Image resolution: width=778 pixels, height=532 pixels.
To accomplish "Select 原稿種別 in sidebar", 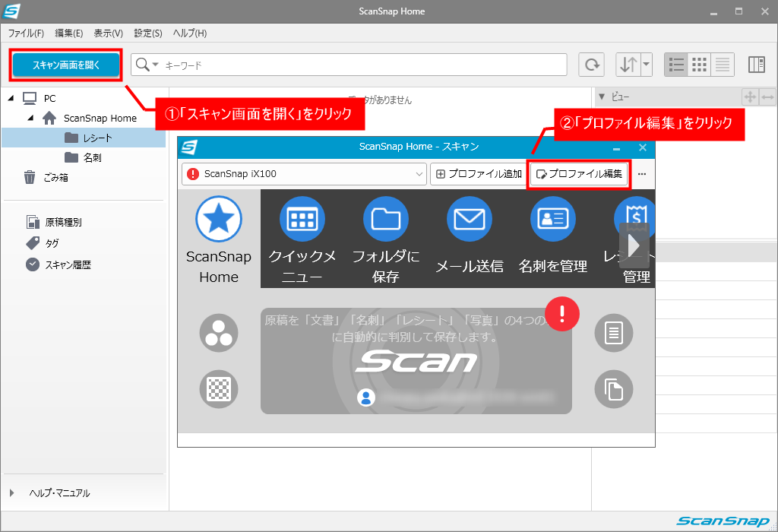I will point(54,222).
